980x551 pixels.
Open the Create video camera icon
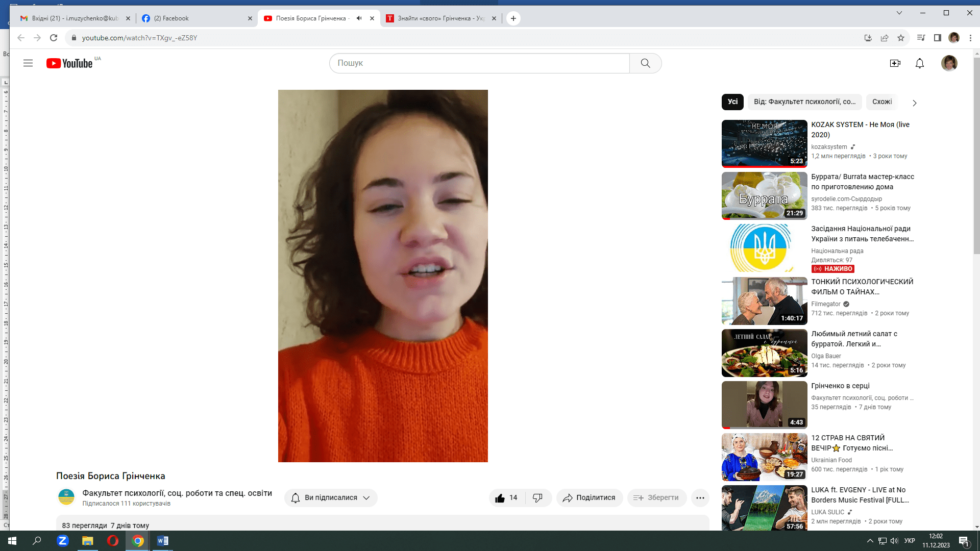point(895,63)
